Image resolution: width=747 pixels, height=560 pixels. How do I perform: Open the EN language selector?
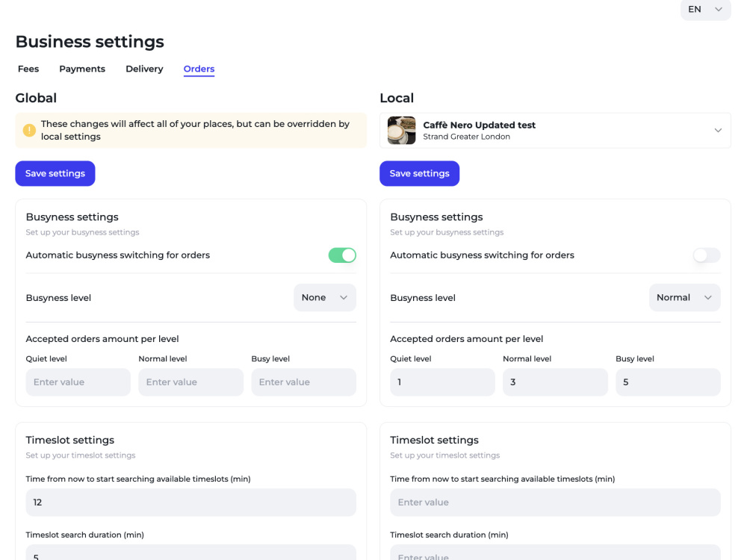click(705, 10)
